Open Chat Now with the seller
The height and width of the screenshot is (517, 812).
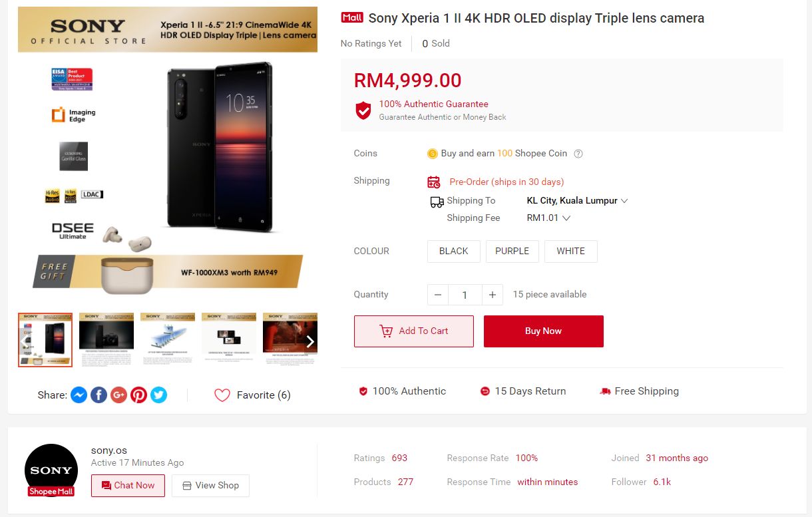[x=128, y=486]
